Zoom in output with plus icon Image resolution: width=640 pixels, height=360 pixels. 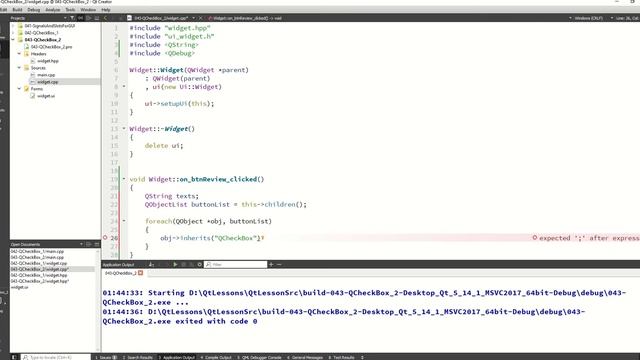[271, 264]
